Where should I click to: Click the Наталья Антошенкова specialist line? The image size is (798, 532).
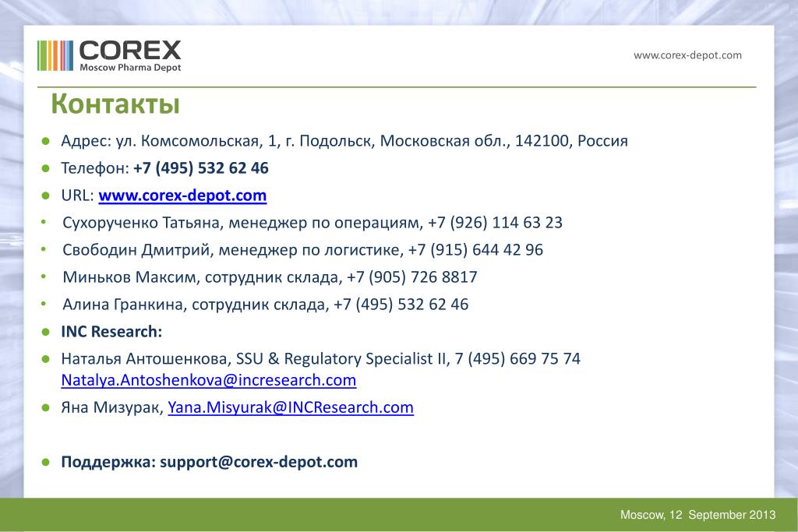[x=320, y=358]
